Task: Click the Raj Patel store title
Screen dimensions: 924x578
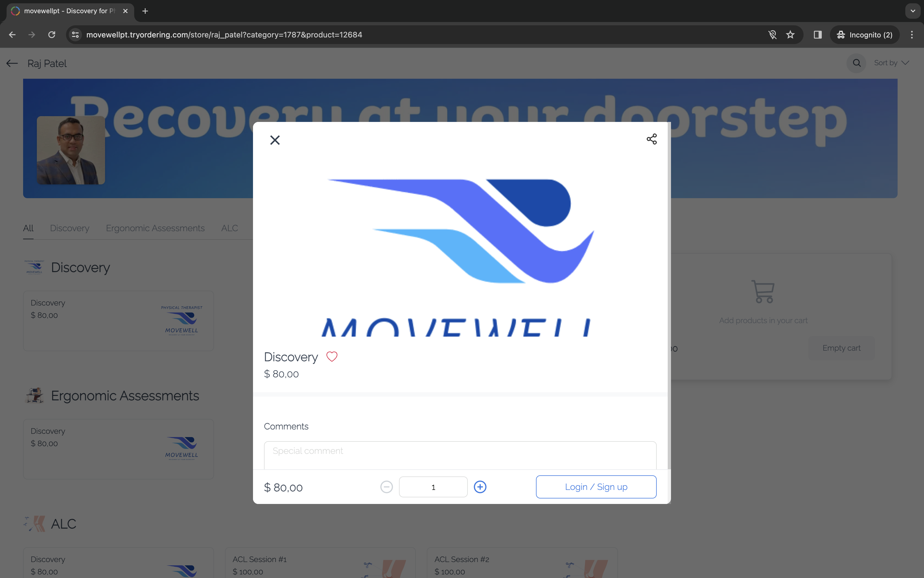Action: [x=47, y=64]
